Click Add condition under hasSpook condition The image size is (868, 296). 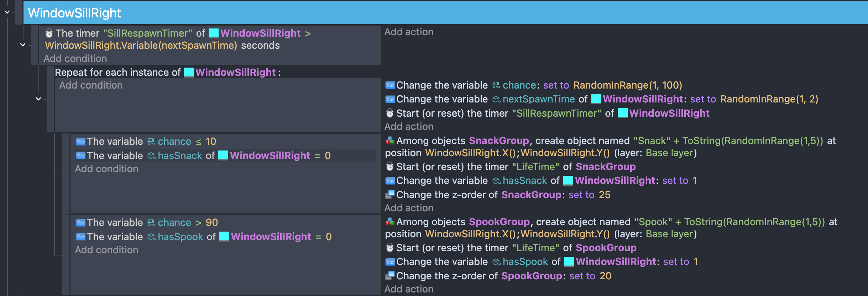coord(106,250)
